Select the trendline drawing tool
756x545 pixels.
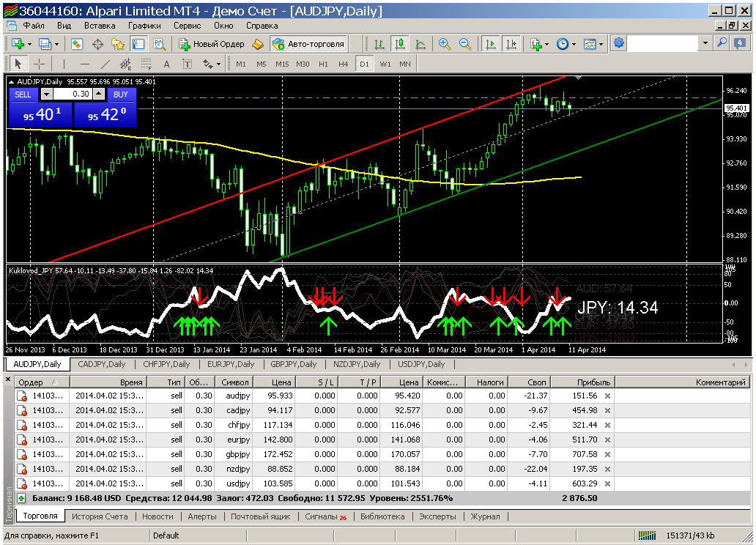105,64
